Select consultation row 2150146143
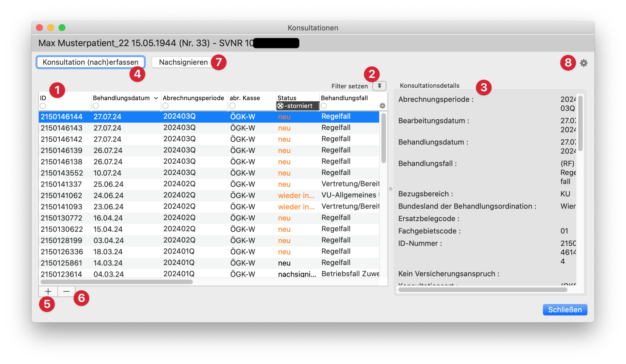Image resolution: width=626 pixels, height=364 pixels. 209,128
